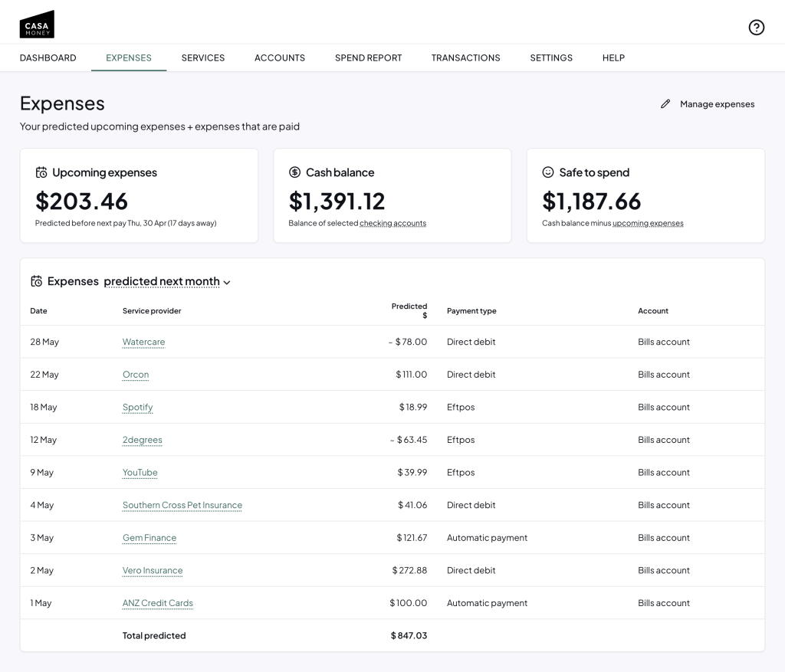Click the calendar icon beside Expenses table title
This screenshot has height=672, width=785.
(x=36, y=281)
